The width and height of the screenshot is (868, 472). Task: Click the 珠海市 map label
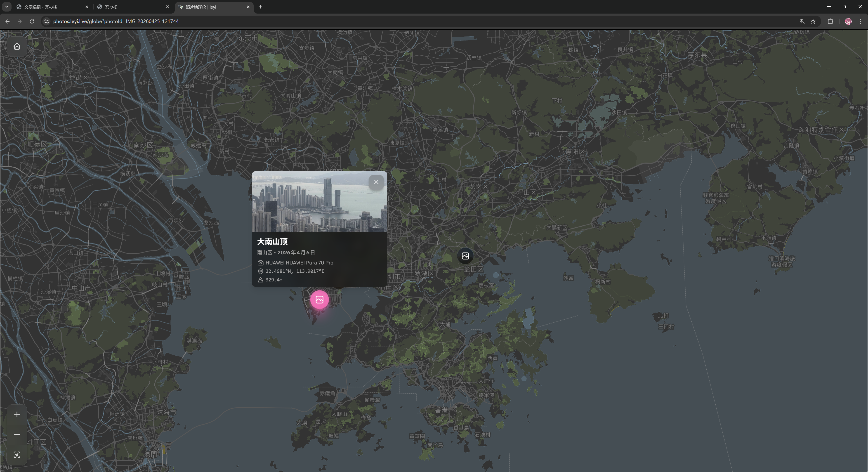click(x=166, y=412)
